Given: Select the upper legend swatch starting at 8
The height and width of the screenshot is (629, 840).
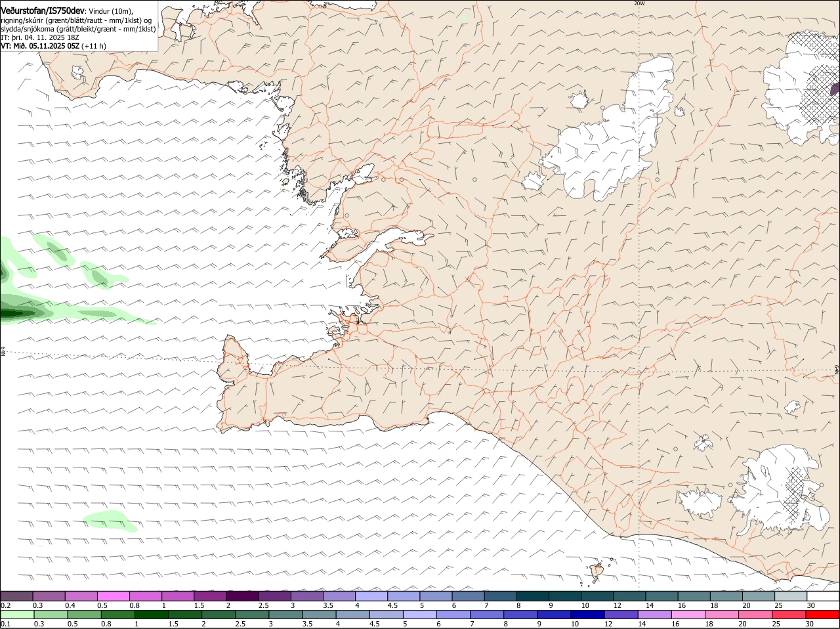Looking at the screenshot, I should click(x=533, y=596).
